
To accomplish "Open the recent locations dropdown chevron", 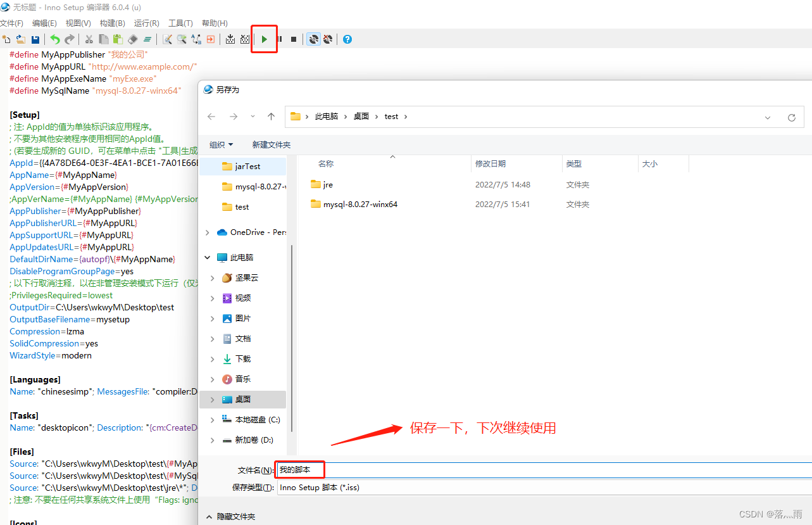I will 253,117.
